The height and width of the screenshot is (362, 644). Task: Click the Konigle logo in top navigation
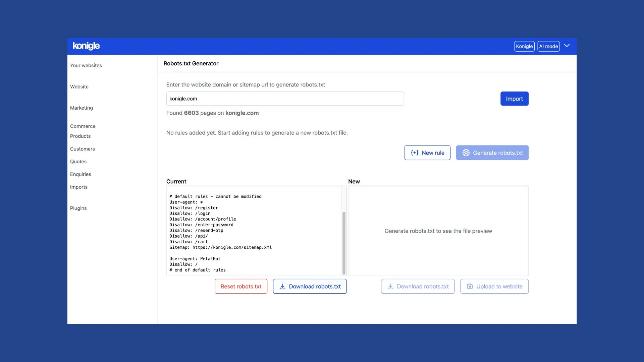point(86,46)
